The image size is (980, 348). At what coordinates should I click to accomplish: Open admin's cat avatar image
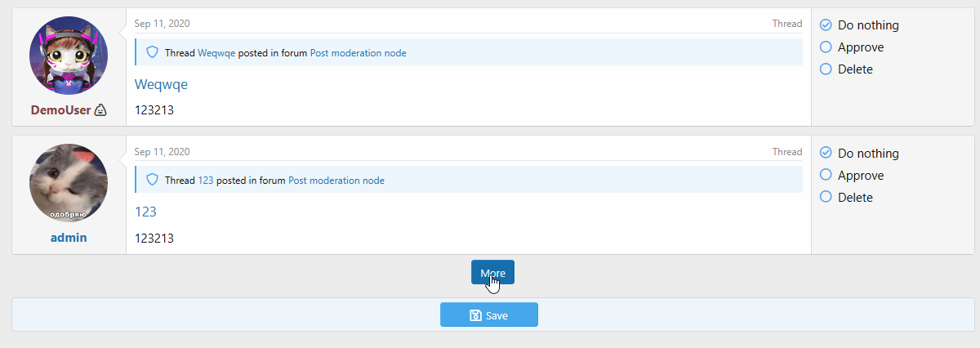coord(69,185)
